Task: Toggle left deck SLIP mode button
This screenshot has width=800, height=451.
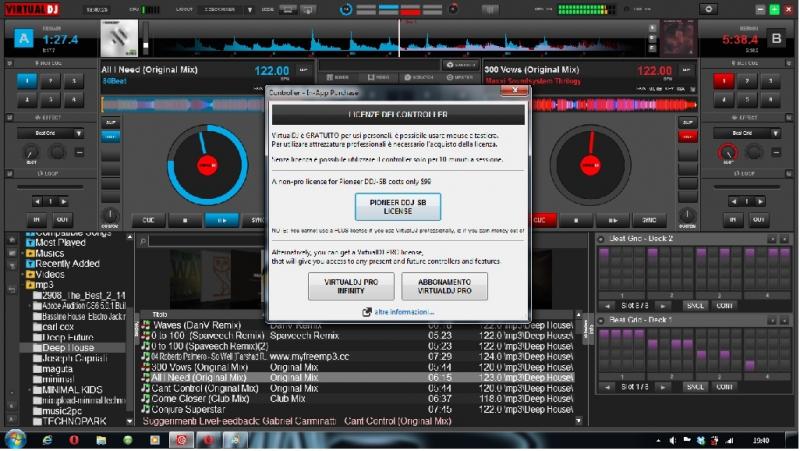Action: [x=111, y=122]
